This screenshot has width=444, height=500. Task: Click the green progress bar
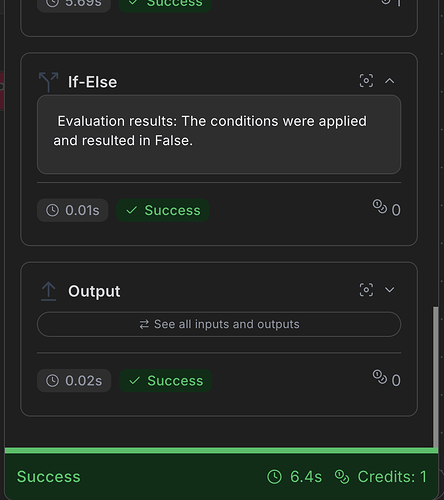tap(221, 451)
